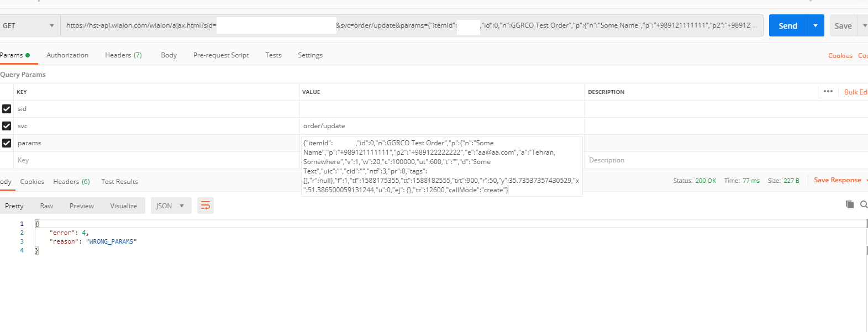This screenshot has width=868, height=332.
Task: Open the Test Results response tab
Action: click(119, 182)
